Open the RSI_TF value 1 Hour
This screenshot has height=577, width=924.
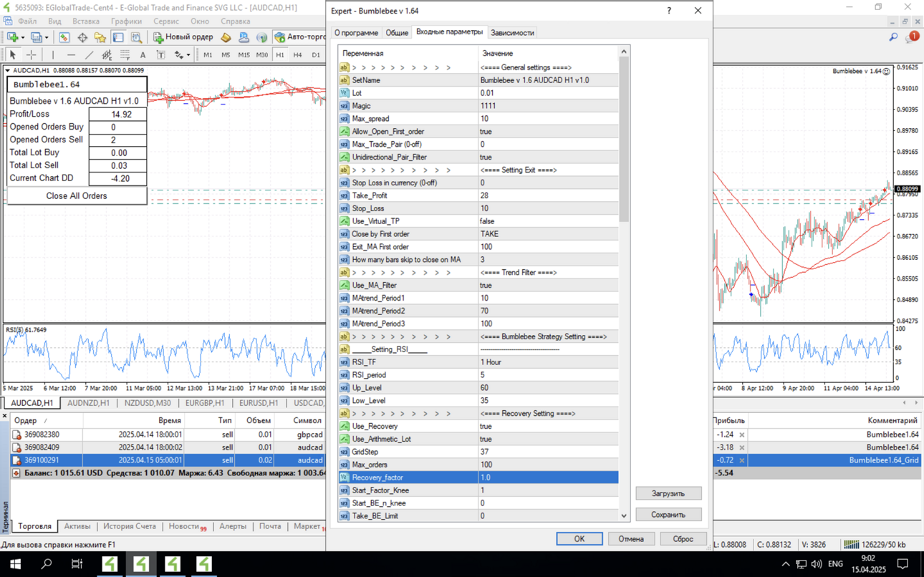click(x=548, y=362)
